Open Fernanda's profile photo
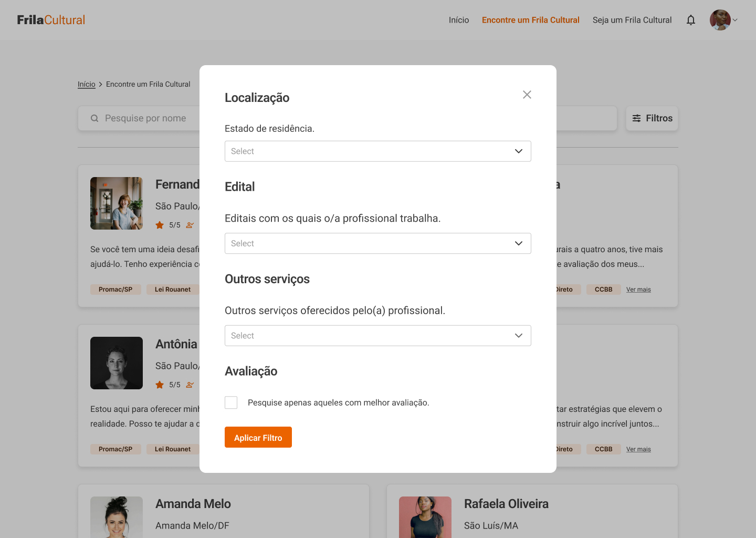Viewport: 756px width, 538px height. click(117, 203)
